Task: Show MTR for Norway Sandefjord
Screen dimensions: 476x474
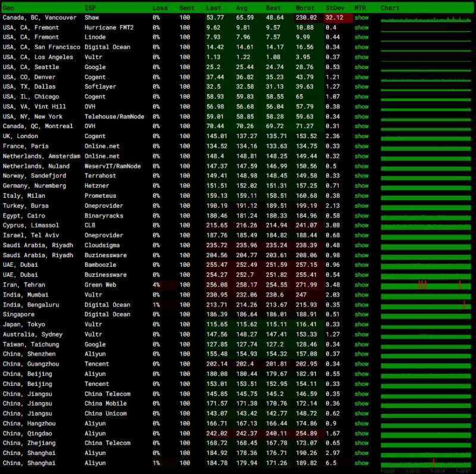Action: pyautogui.click(x=361, y=176)
